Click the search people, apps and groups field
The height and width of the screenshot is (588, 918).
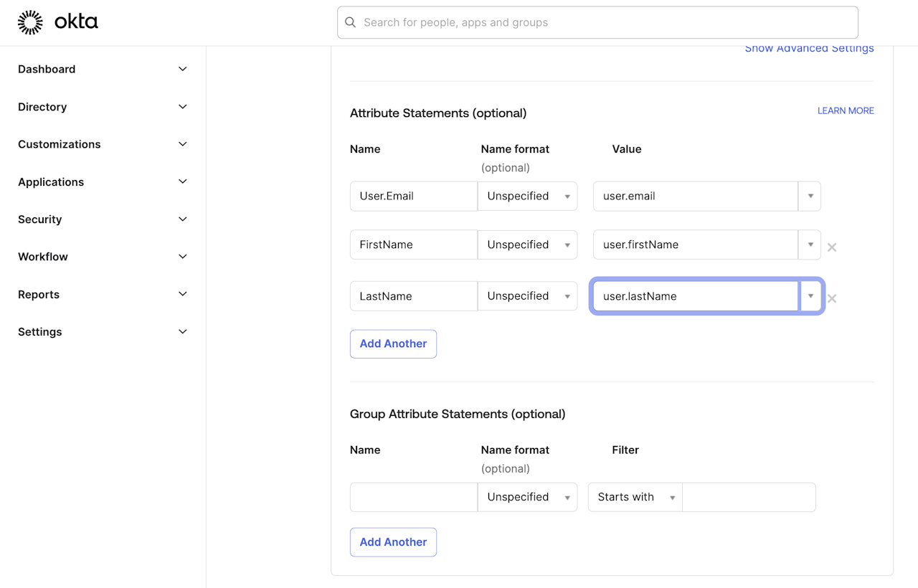602,22
